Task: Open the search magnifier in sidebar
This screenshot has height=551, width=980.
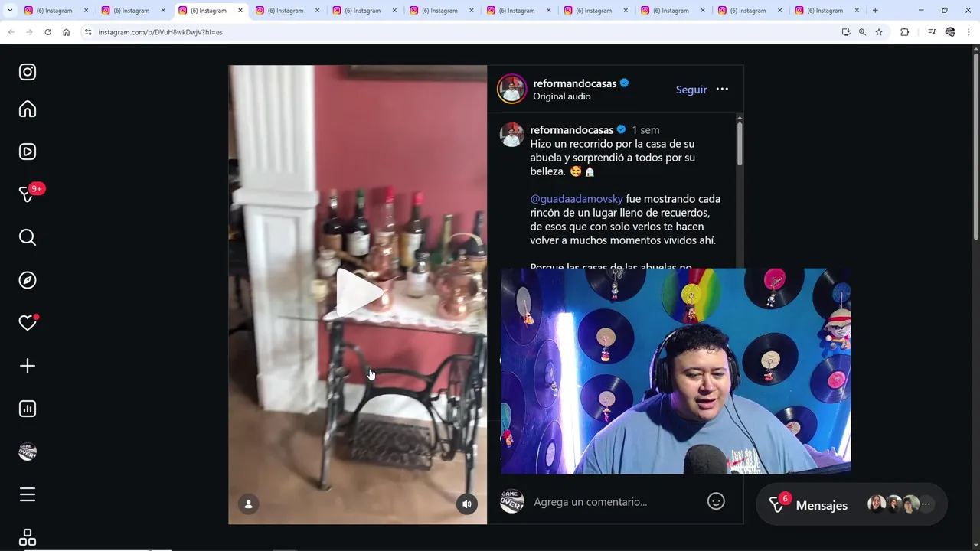Action: pyautogui.click(x=28, y=237)
